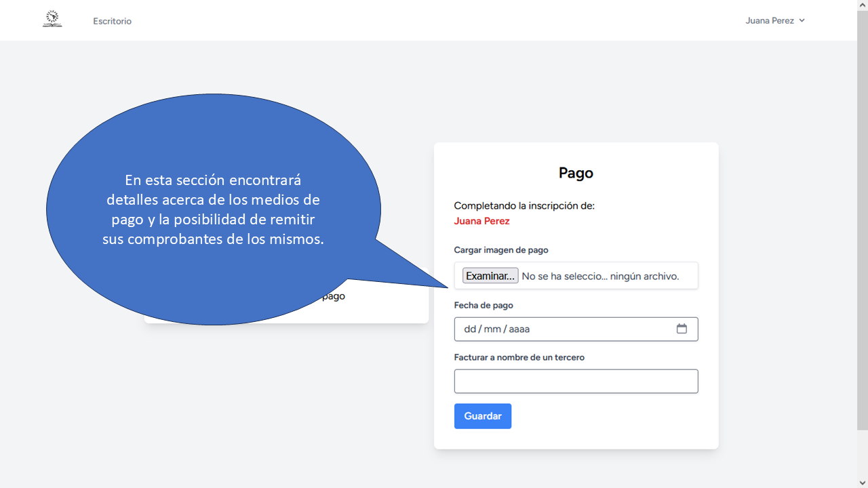The width and height of the screenshot is (868, 488).
Task: Click the scrollbar down arrow
Action: [862, 483]
